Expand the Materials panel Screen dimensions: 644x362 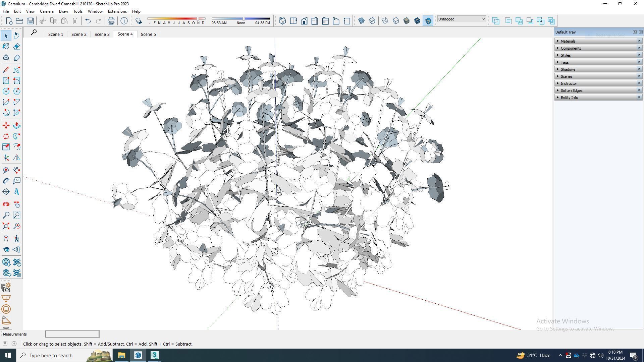[x=568, y=41]
